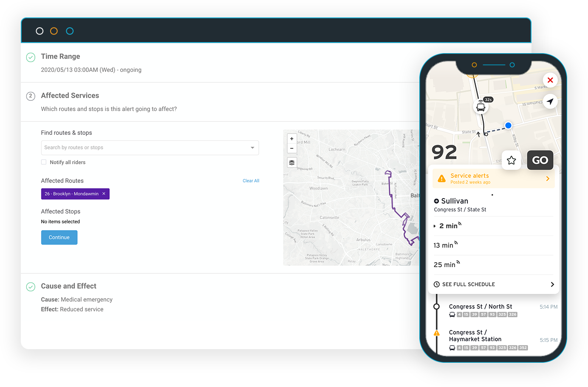Click the Affected Services step heading
The height and width of the screenshot is (387, 588).
(70, 95)
